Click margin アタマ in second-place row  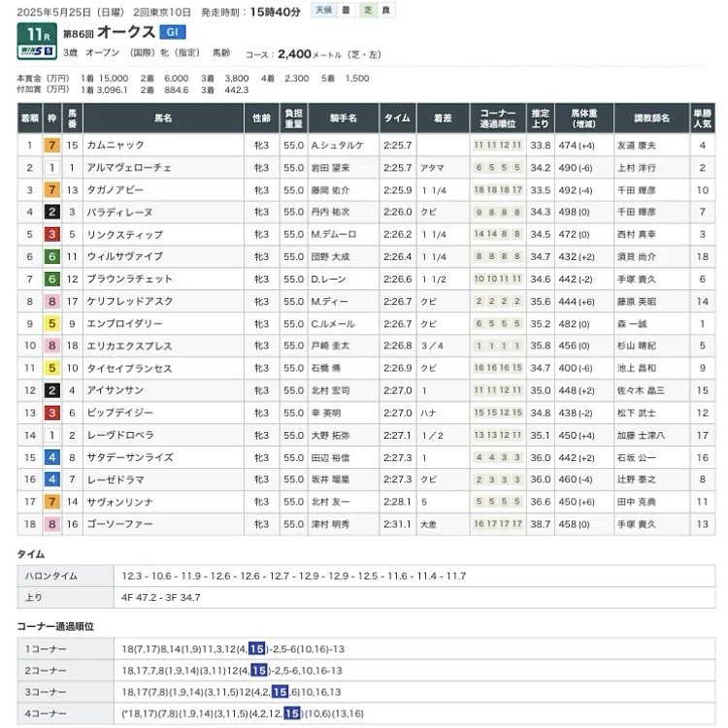point(432,168)
